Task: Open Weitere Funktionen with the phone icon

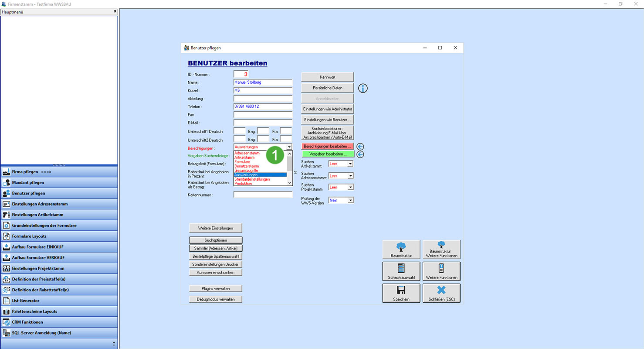Action: coord(441,271)
